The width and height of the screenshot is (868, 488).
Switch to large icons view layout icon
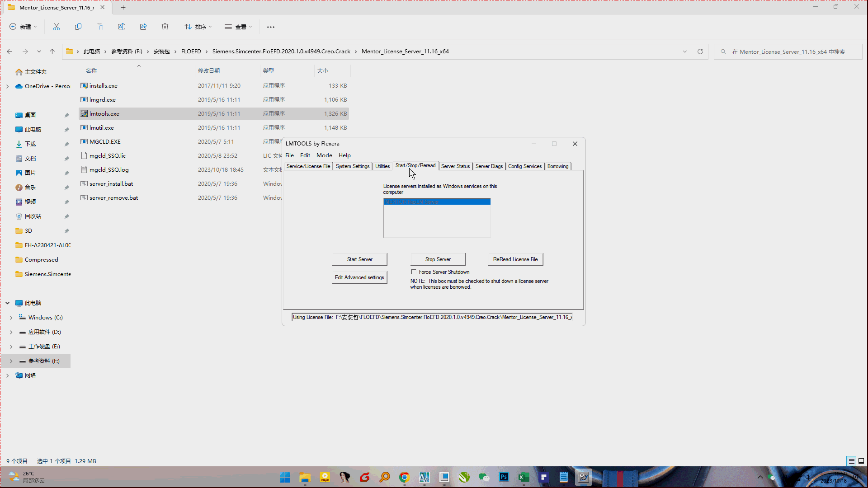[x=861, y=461]
